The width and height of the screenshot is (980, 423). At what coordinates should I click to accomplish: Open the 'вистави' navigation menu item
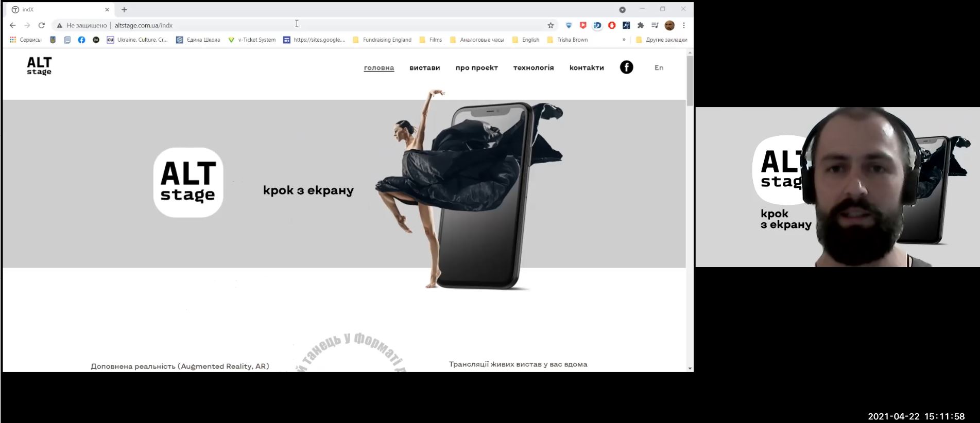click(424, 67)
